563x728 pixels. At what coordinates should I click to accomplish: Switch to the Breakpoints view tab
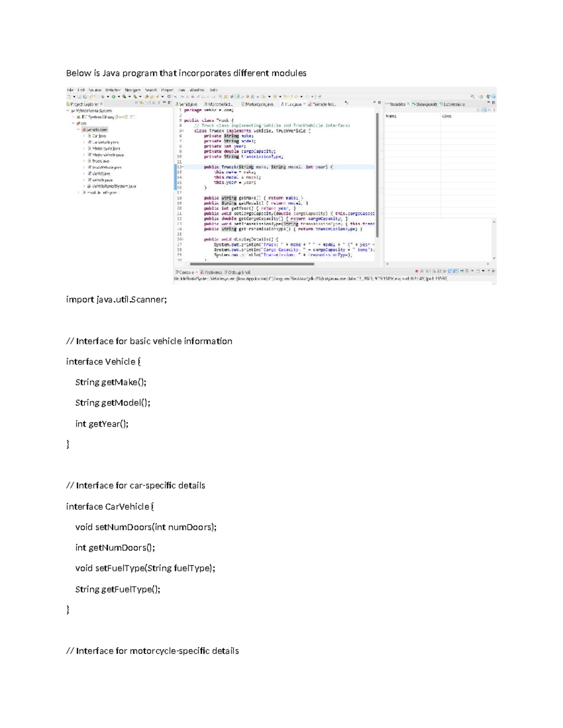click(425, 104)
